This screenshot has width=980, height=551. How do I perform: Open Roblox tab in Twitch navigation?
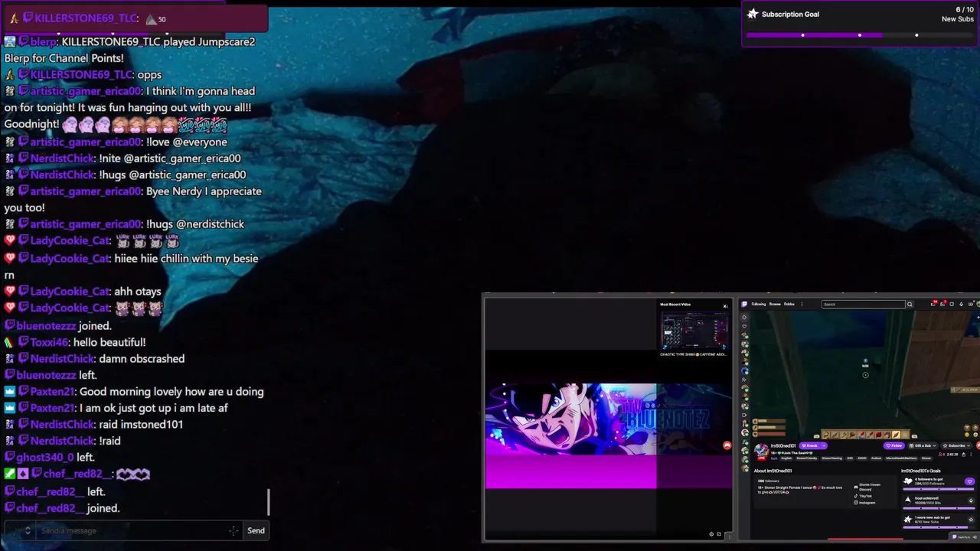click(x=789, y=304)
